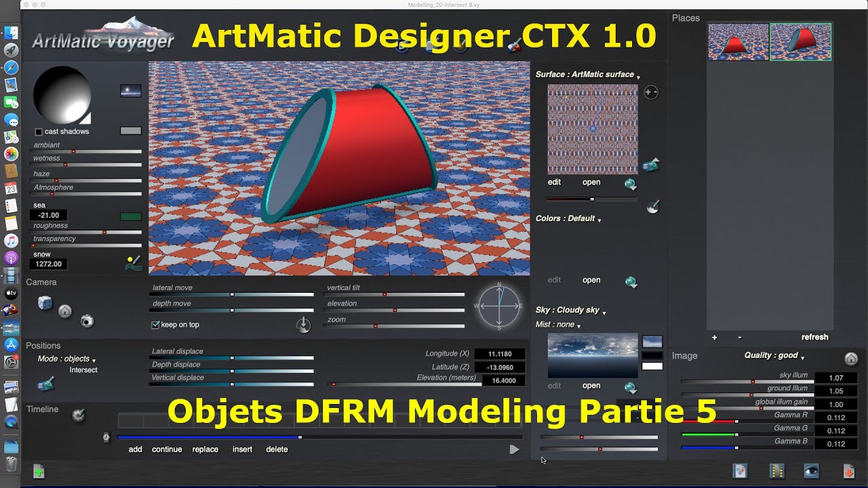
Task: Remove a place with the minus button
Action: [x=739, y=338]
